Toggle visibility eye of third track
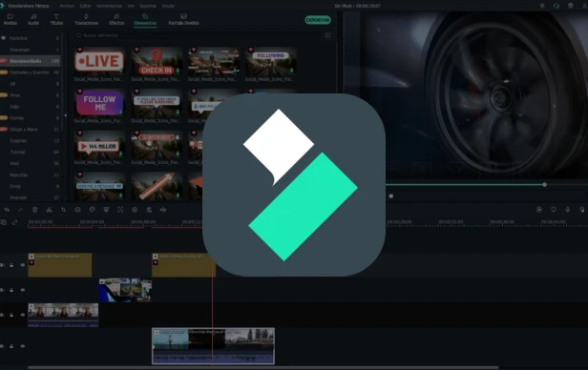 (23, 315)
